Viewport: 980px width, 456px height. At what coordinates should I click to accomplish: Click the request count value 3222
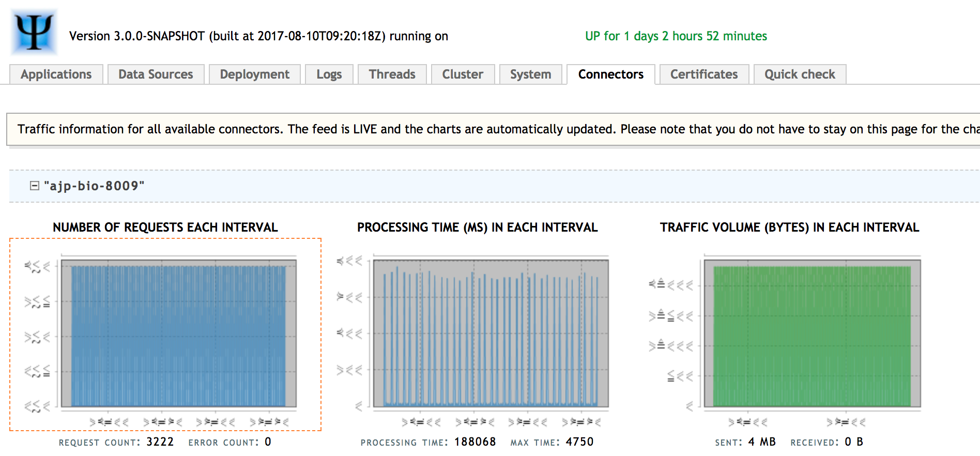tap(160, 442)
